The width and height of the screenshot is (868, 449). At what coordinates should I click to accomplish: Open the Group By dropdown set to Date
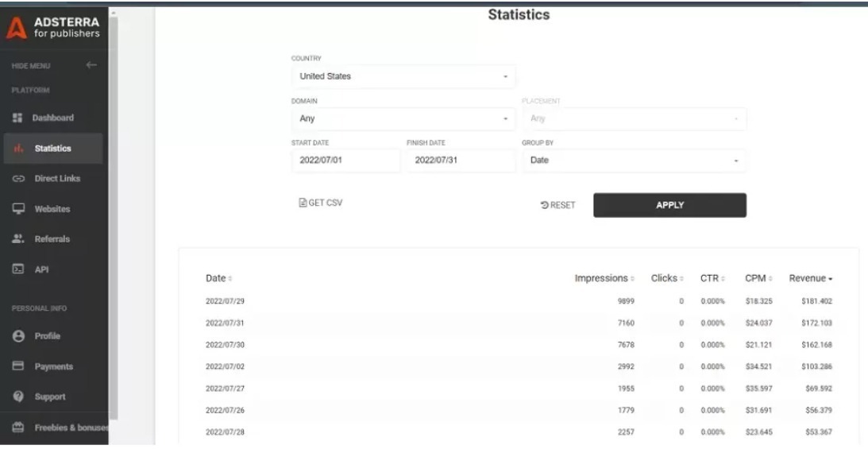(x=634, y=160)
